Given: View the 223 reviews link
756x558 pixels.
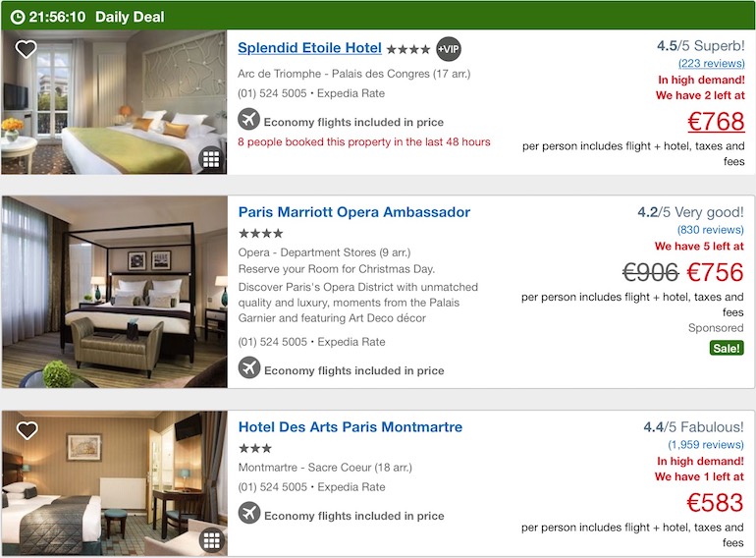Looking at the screenshot, I should point(711,63).
